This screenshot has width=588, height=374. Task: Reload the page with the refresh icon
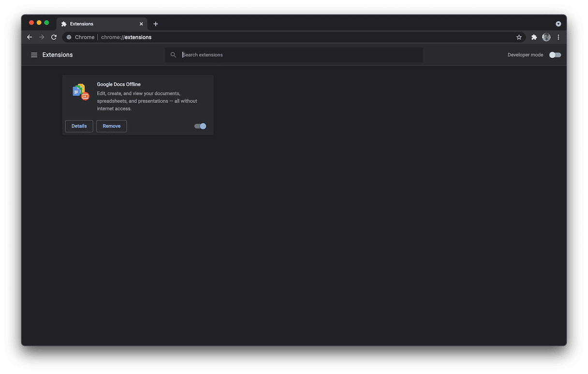pyautogui.click(x=54, y=37)
